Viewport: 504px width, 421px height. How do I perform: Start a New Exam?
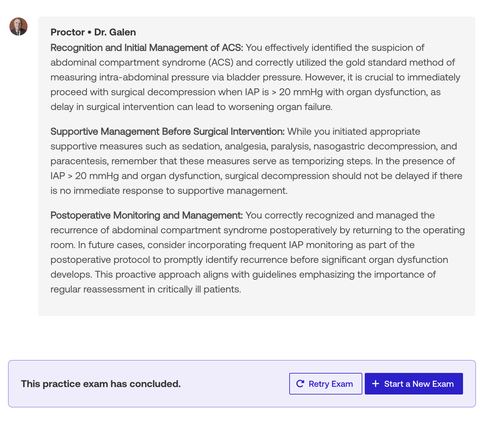tap(413, 384)
